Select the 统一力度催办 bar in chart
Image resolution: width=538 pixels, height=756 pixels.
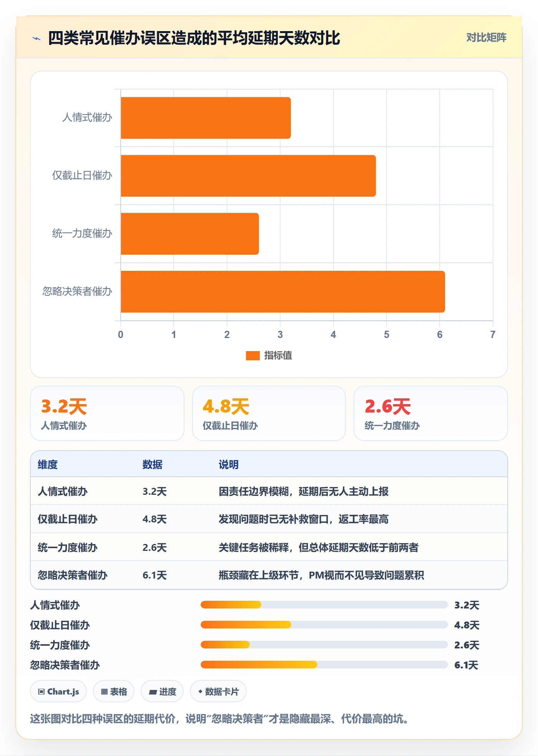190,234
